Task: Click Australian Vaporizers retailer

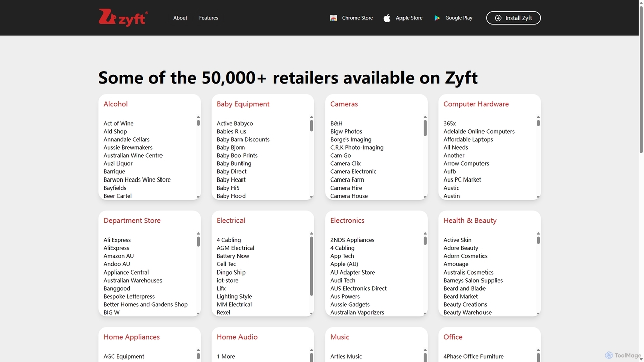Action: 357,312
